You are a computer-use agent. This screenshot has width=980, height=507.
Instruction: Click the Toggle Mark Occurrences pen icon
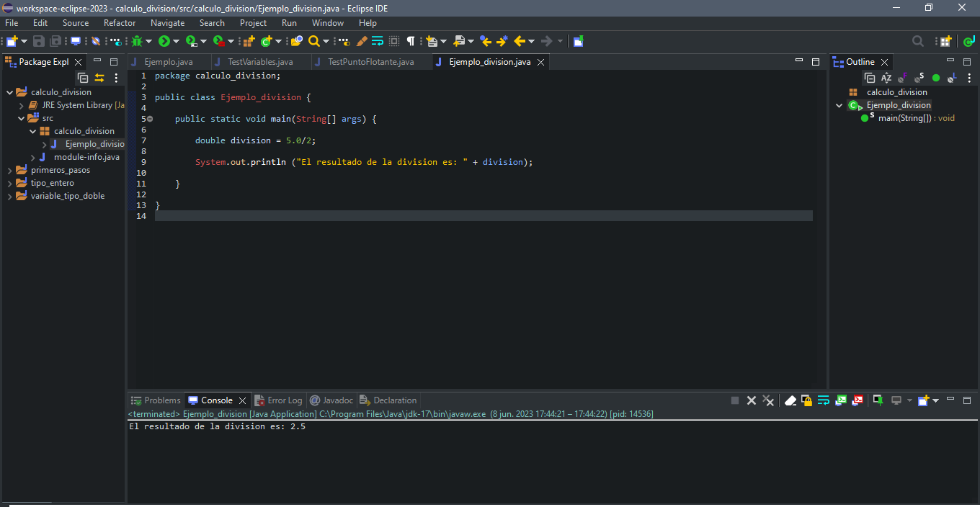pyautogui.click(x=362, y=41)
